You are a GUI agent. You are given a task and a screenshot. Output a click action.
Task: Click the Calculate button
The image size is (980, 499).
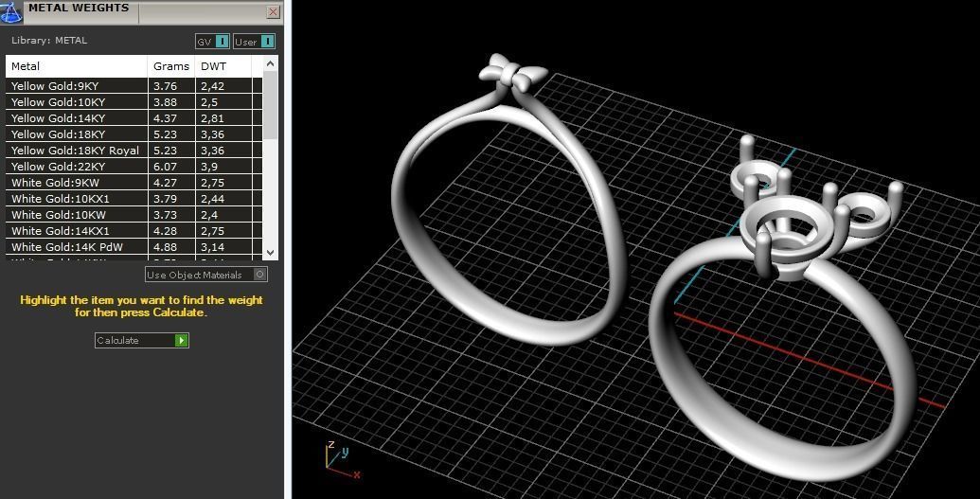pos(142,340)
